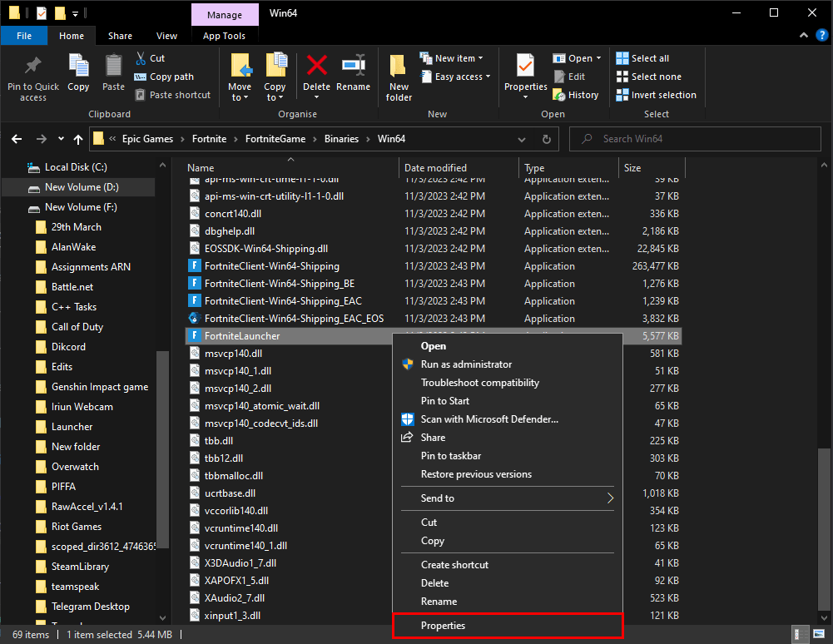
Task: Click the Cut scissors icon in ribbon
Action: pyautogui.click(x=141, y=58)
